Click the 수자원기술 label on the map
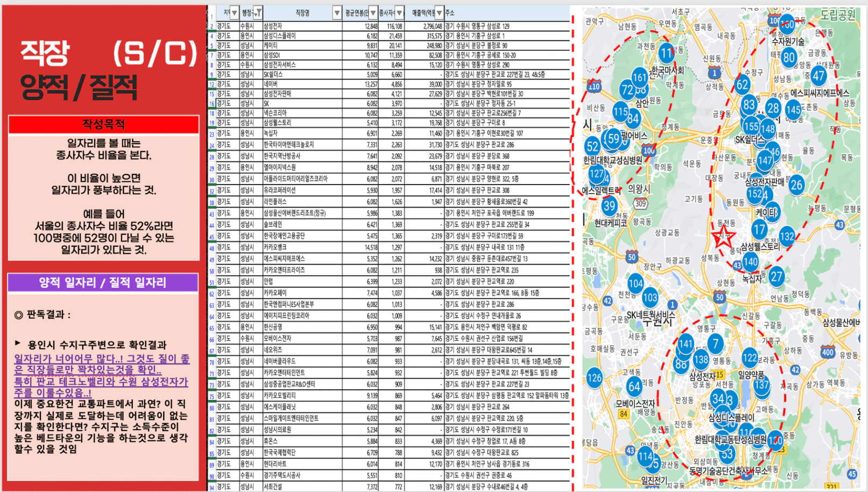868x492 pixels. [788, 41]
